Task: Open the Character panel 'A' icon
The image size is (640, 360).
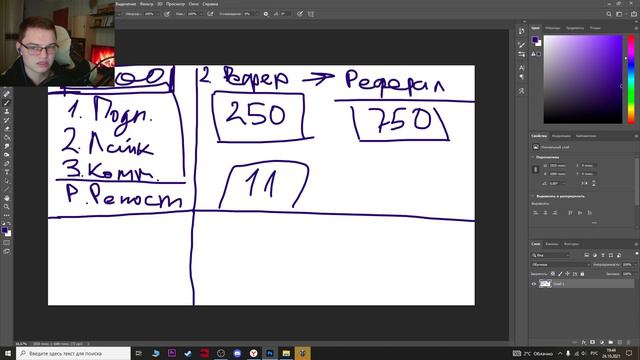Action: click(x=522, y=68)
